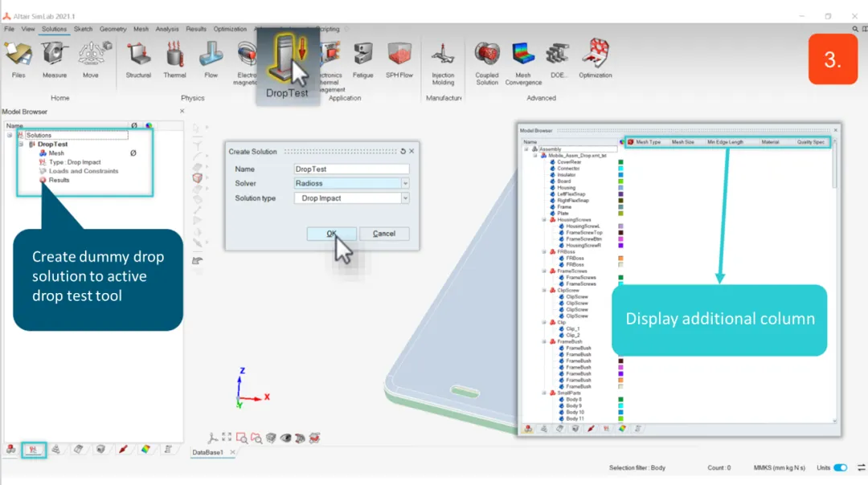Click the Thermal physics icon
This screenshot has height=485, width=868.
pyautogui.click(x=174, y=59)
